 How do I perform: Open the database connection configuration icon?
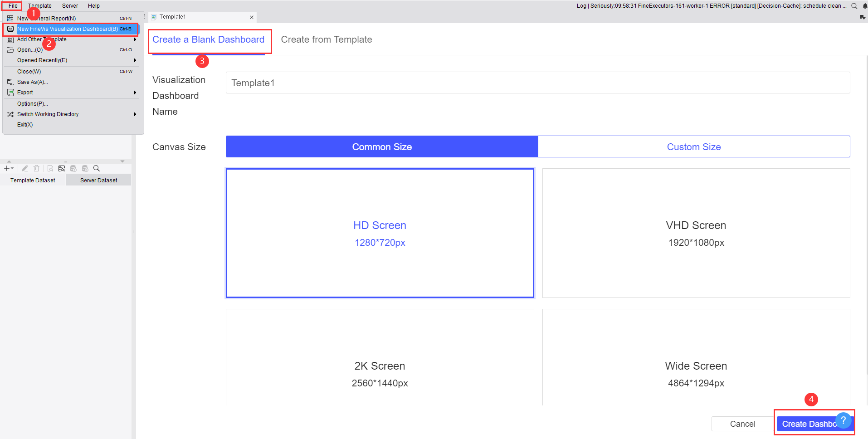(x=62, y=168)
